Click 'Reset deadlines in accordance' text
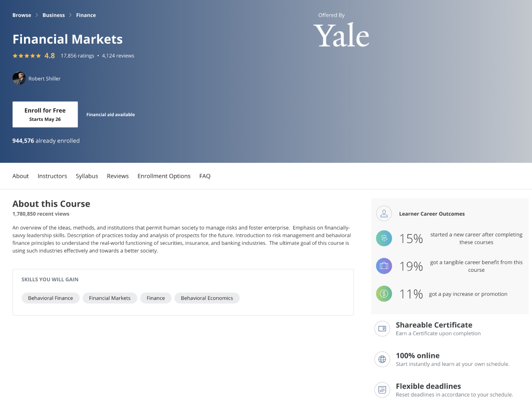The width and height of the screenshot is (532, 399). [x=454, y=395]
